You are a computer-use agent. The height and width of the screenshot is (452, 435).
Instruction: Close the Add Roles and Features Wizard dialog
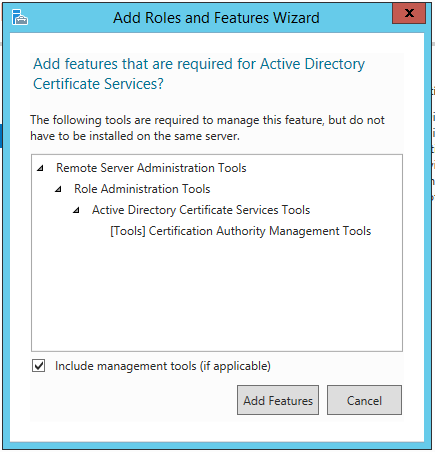[x=409, y=13]
